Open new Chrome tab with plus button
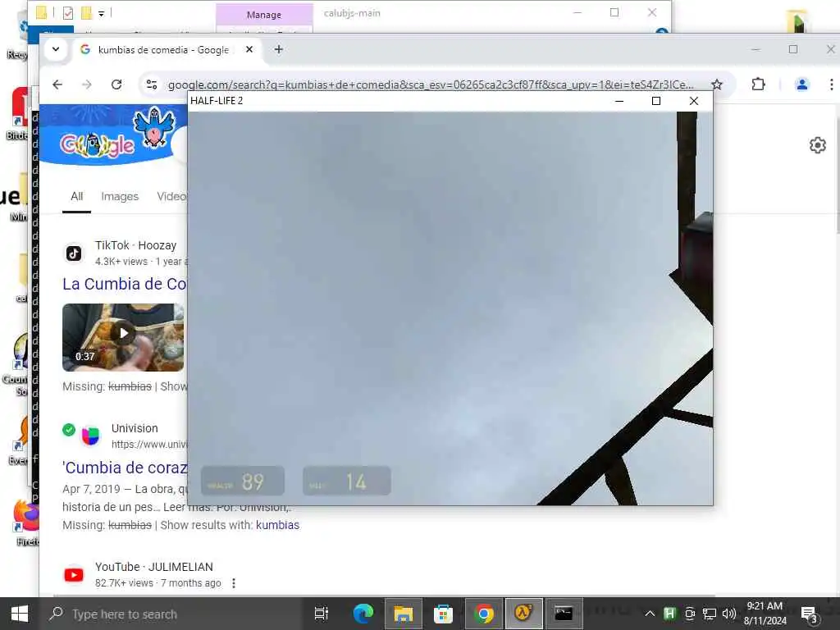The height and width of the screenshot is (630, 840). point(279,49)
